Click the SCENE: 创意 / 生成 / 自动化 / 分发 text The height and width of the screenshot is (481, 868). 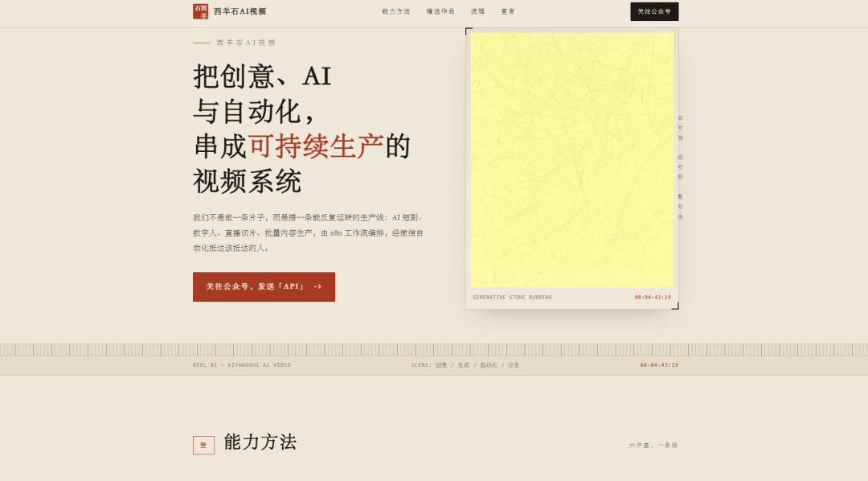(465, 365)
